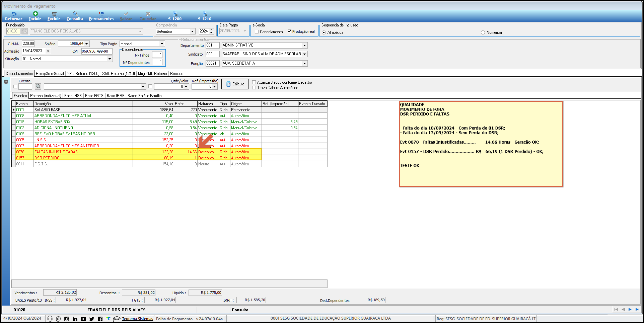The image size is (644, 323).
Task: Toggle the Cancelamento checkbox
Action: [257, 32]
